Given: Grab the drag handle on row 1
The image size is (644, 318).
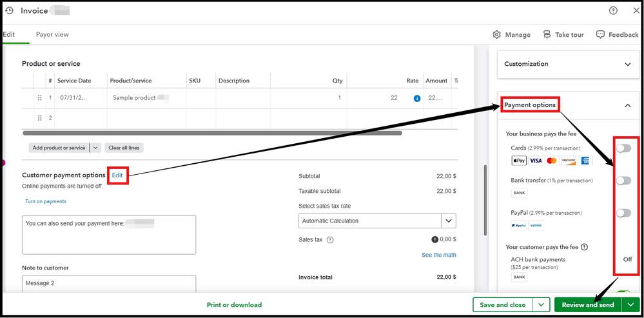Looking at the screenshot, I should 40,98.
